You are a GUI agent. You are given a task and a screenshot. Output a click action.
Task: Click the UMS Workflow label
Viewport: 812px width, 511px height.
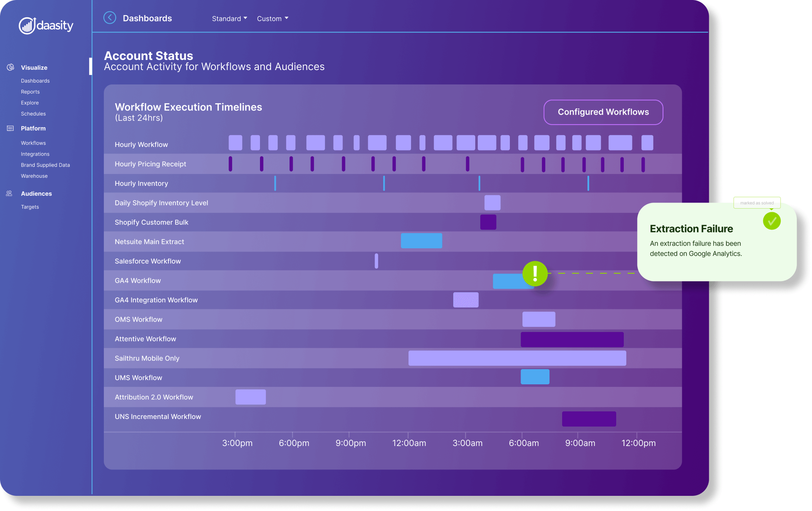(138, 378)
